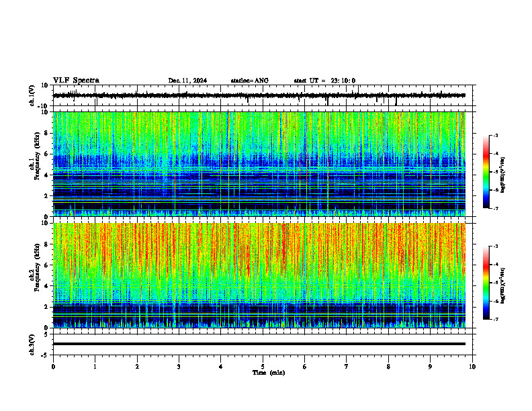Image resolution: width=532 pixels, height=411 pixels.
Task: Click the ch.3 flat black voltage trace
Action: point(259,344)
